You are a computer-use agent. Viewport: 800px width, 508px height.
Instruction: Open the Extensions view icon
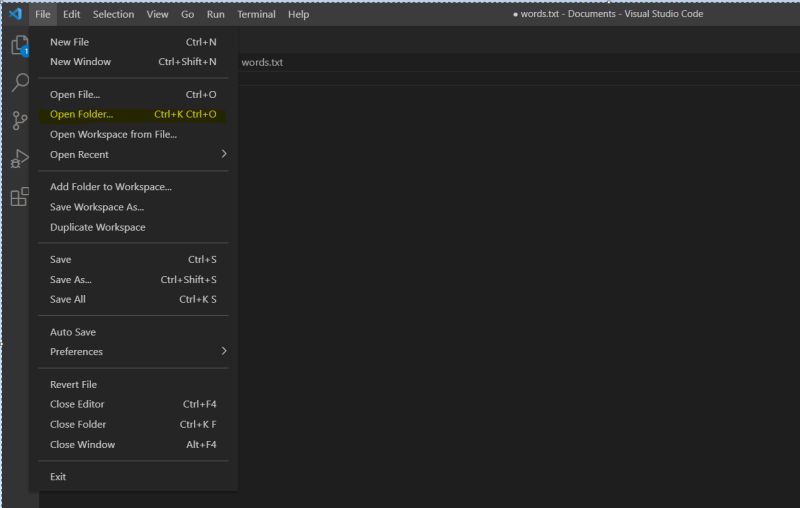19,196
